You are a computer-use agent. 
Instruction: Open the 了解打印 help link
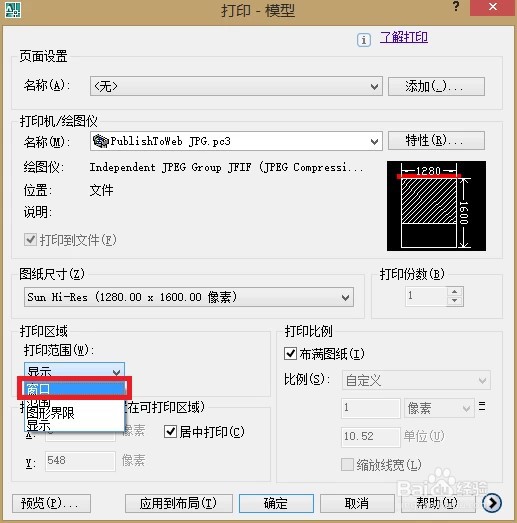tap(404, 37)
